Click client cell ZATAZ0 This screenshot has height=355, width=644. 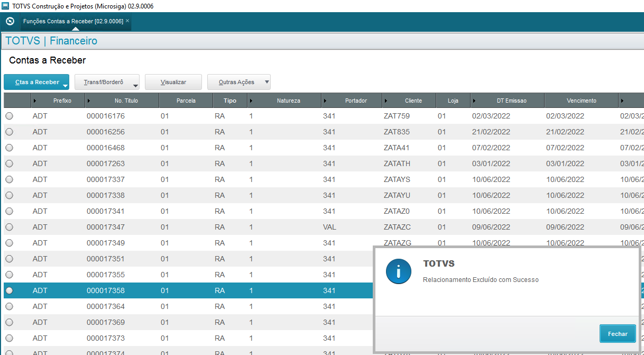pyautogui.click(x=397, y=211)
